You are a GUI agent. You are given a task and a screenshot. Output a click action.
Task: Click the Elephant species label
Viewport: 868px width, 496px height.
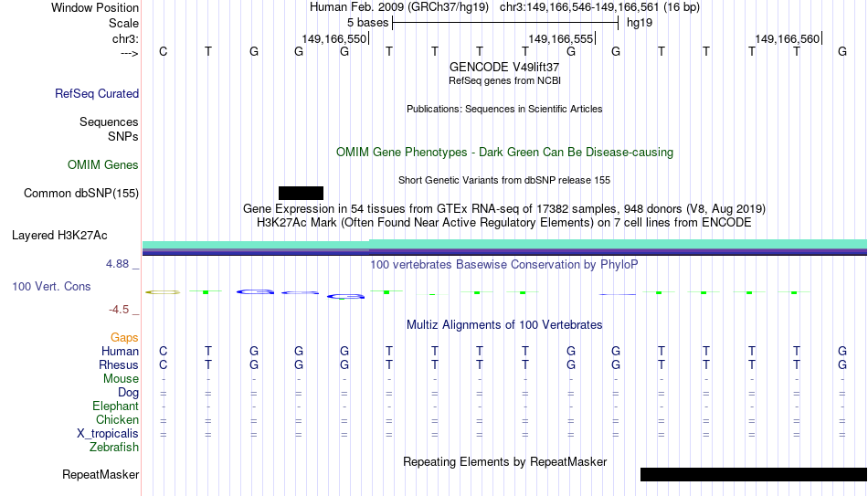(x=115, y=406)
